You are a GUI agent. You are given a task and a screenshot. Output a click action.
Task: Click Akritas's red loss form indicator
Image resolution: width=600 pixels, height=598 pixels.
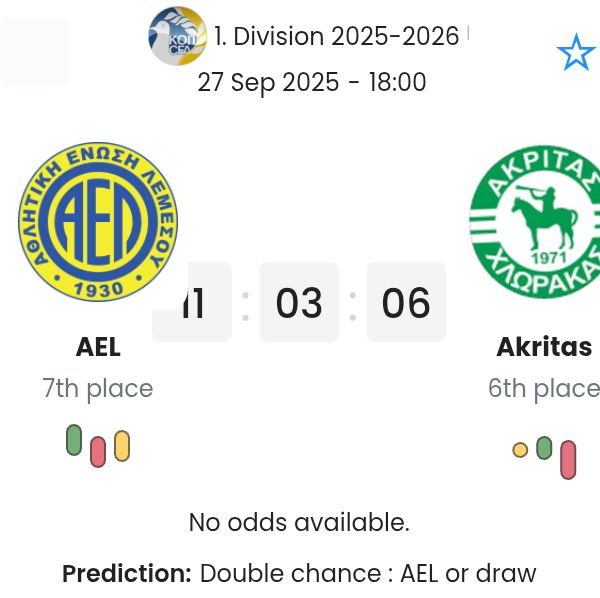click(x=568, y=460)
